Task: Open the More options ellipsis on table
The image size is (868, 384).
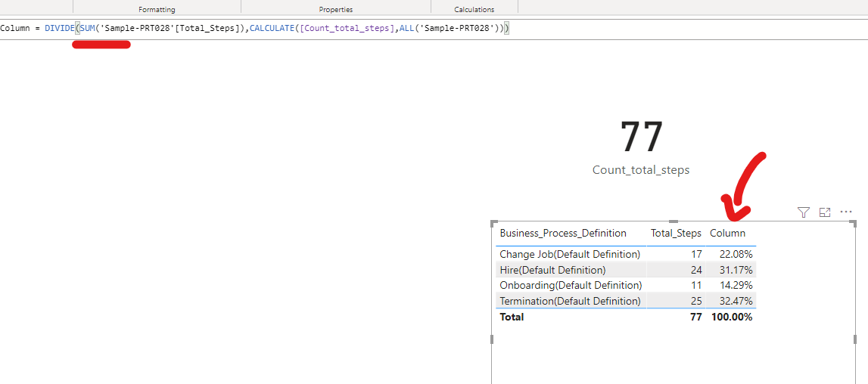Action: 846,212
